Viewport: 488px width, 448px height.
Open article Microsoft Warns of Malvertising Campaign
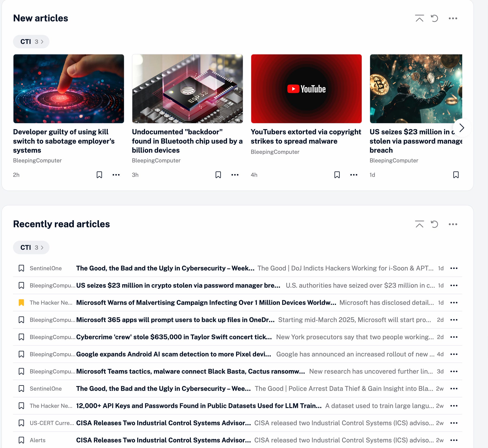tap(206, 303)
